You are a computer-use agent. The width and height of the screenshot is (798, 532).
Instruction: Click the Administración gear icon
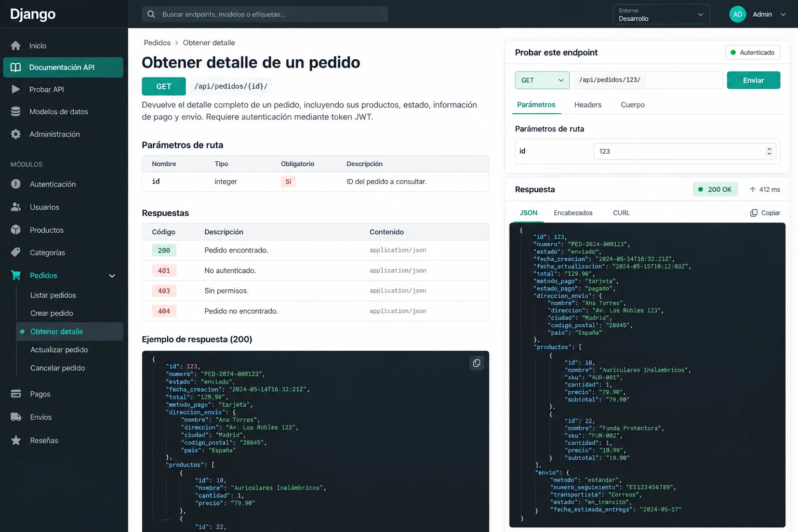[x=16, y=134]
